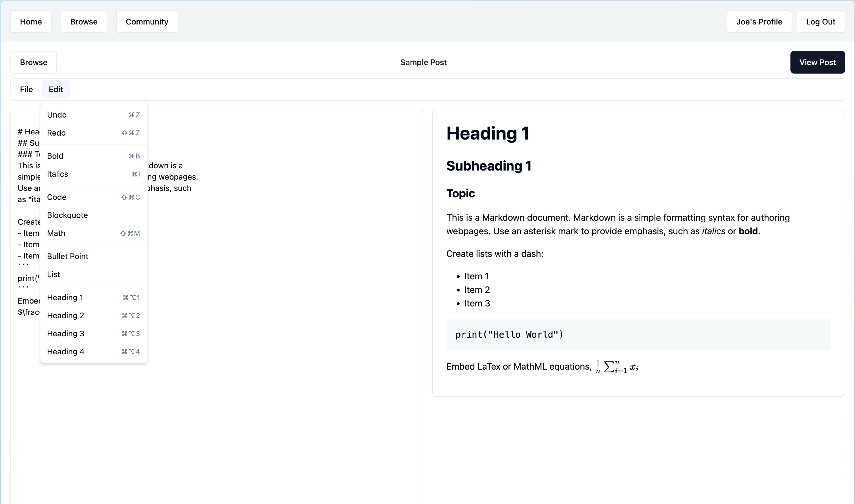Click the rendered summation formula in preview
This screenshot has width=855, height=504.
click(617, 367)
